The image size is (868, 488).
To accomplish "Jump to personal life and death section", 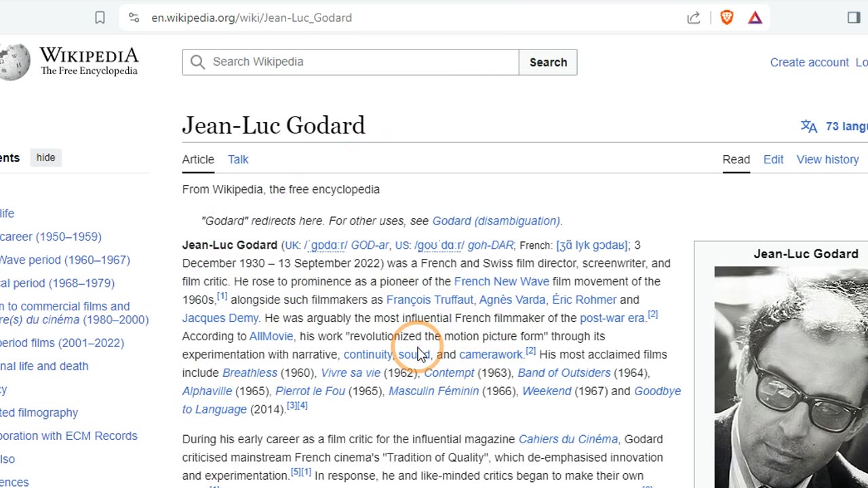I will [44, 366].
